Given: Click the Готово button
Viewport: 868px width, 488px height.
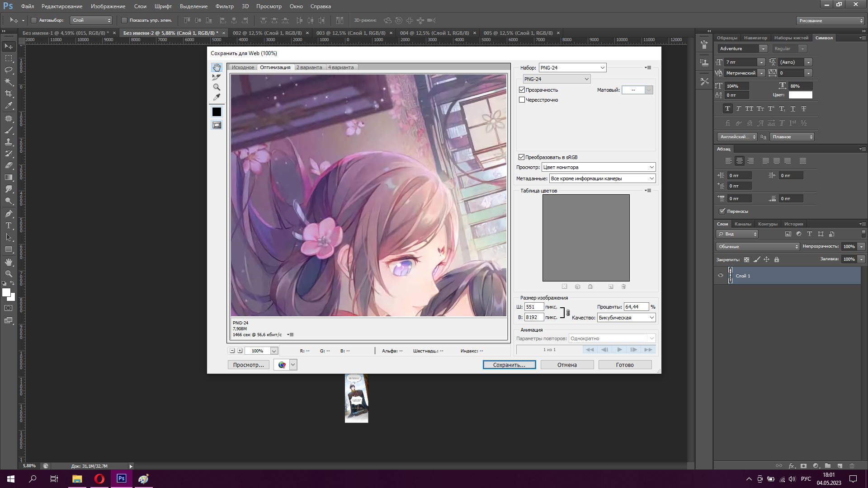Looking at the screenshot, I should click(625, 365).
